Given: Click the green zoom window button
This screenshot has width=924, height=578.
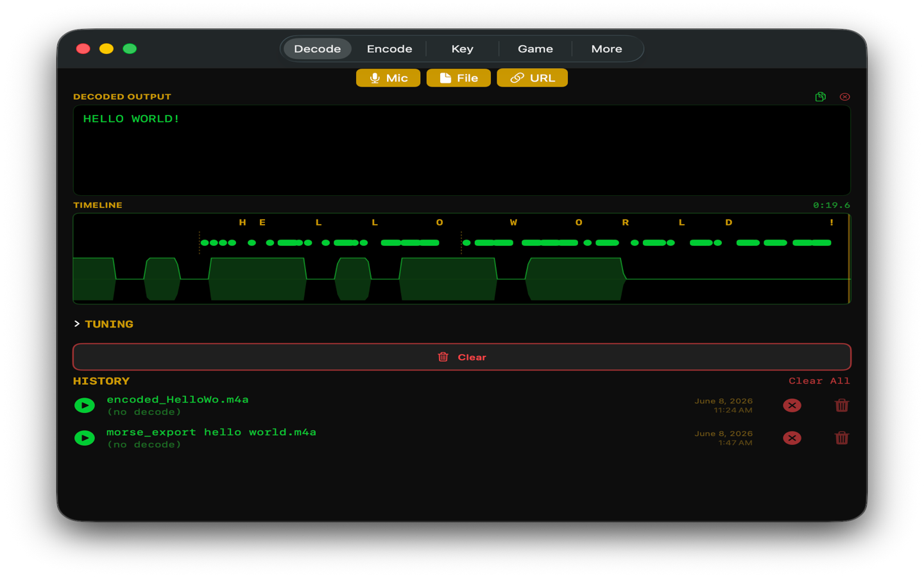Looking at the screenshot, I should tap(130, 49).
